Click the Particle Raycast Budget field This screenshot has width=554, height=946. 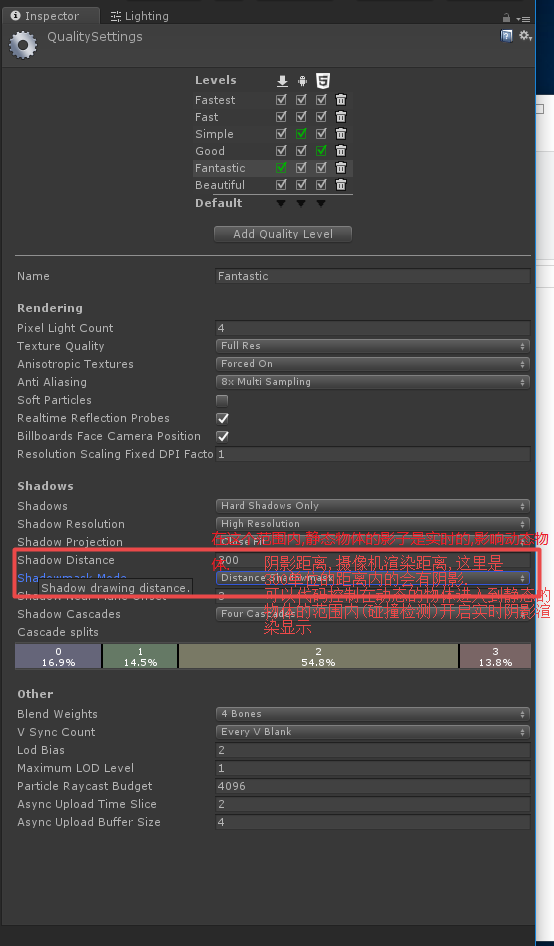coord(373,786)
